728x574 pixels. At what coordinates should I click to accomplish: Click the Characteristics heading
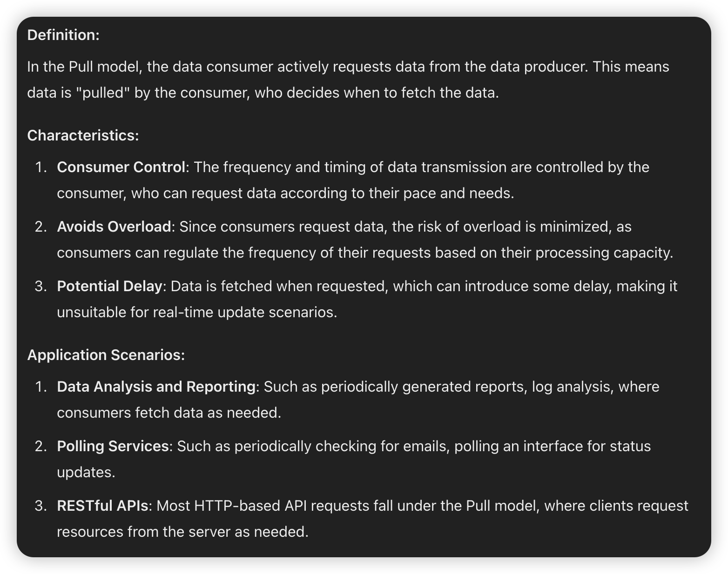coord(83,135)
